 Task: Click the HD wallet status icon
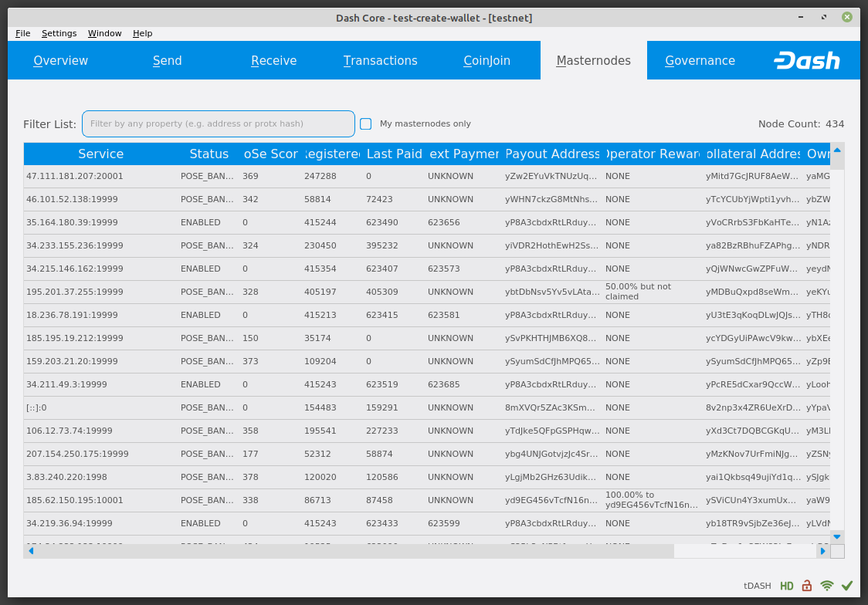[786, 586]
